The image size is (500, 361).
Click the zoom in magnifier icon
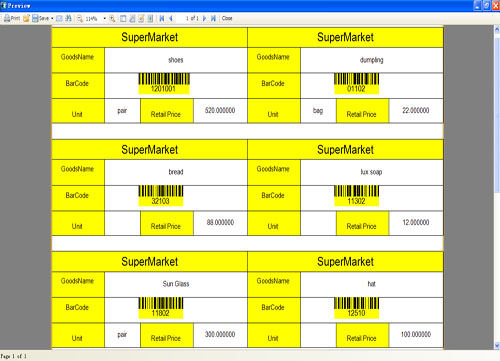tap(112, 18)
